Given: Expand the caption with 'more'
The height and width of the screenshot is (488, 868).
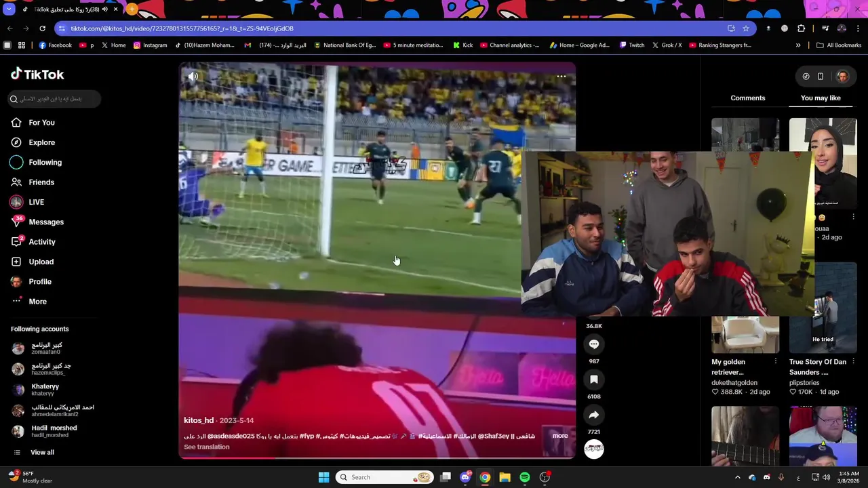Looking at the screenshot, I should coord(560,436).
